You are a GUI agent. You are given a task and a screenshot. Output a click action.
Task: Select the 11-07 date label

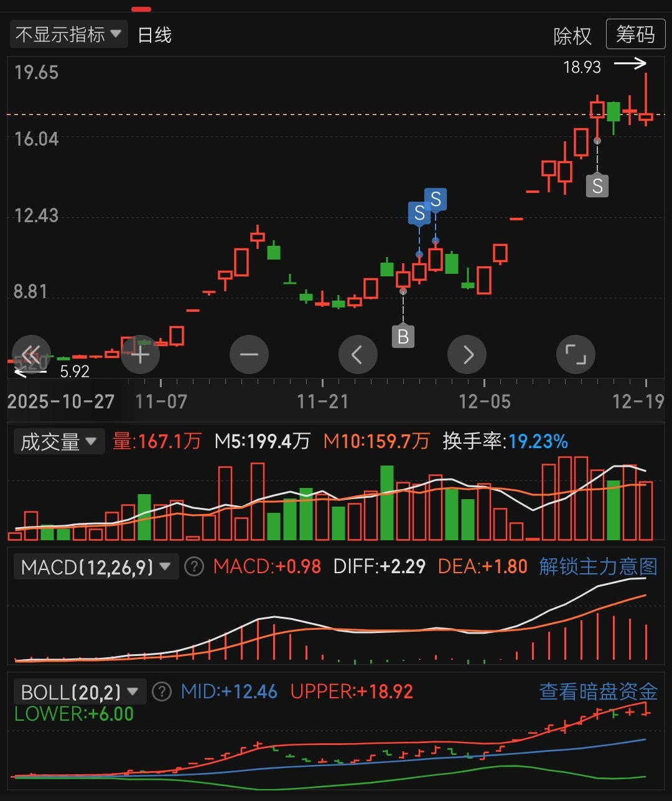coord(161,401)
